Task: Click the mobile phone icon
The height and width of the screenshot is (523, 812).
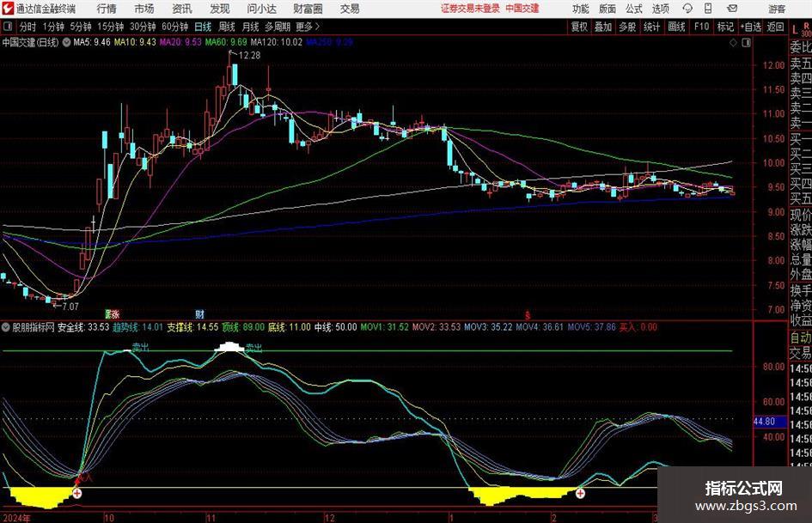Action: tap(708, 9)
